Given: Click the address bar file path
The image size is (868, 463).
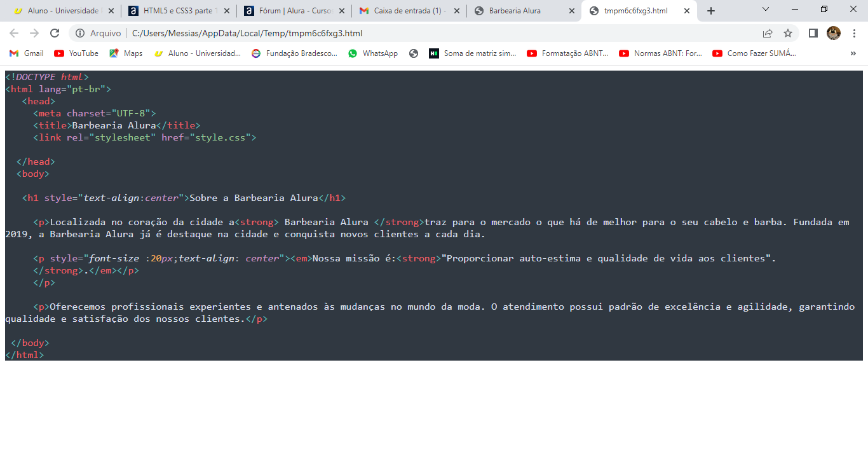Looking at the screenshot, I should pyautogui.click(x=247, y=33).
